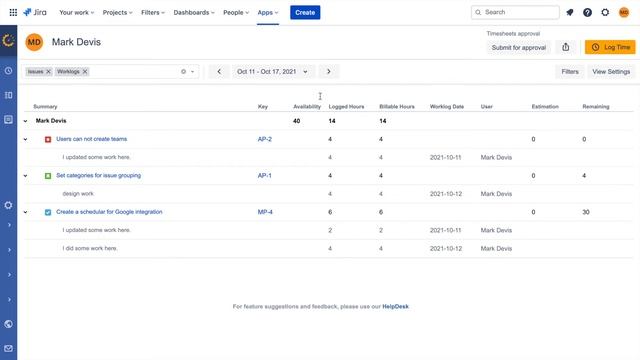Expand the first sidebar chevron item

(x=9, y=225)
